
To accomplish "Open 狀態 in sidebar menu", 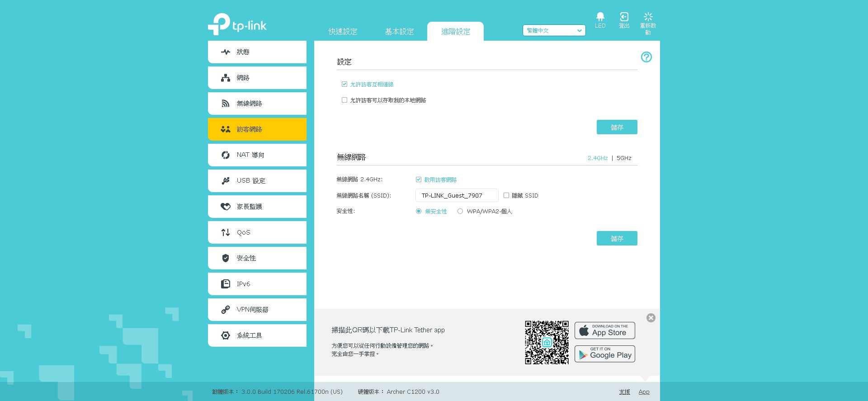I will click(257, 52).
